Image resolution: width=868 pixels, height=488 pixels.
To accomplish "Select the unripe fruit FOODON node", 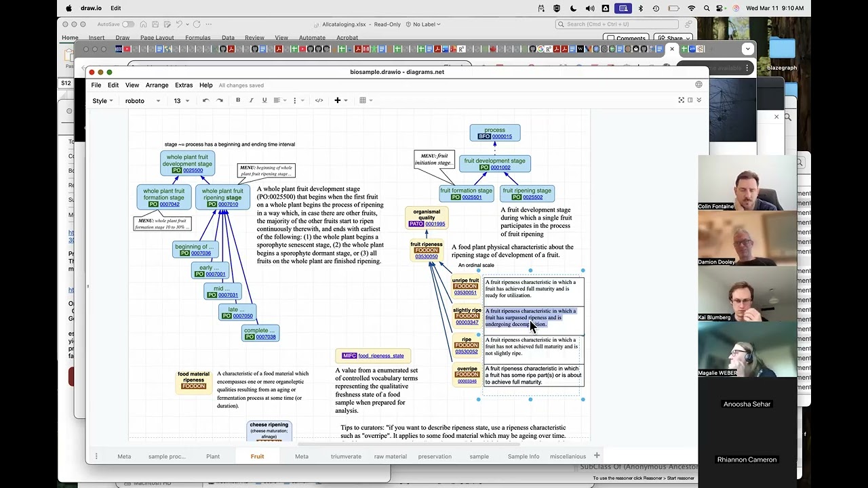I will [465, 286].
